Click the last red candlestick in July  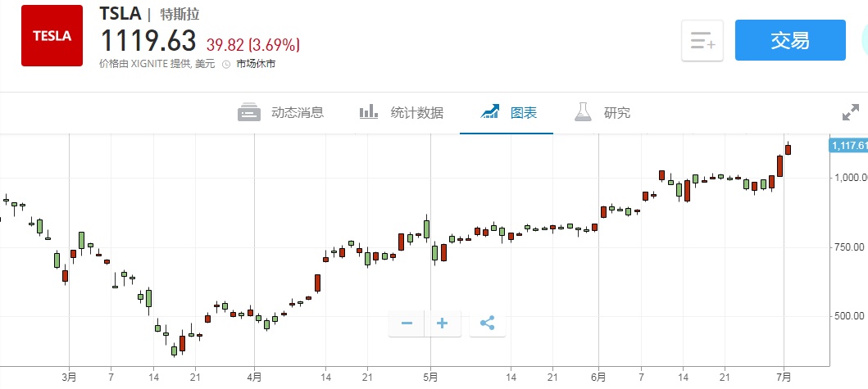788,149
